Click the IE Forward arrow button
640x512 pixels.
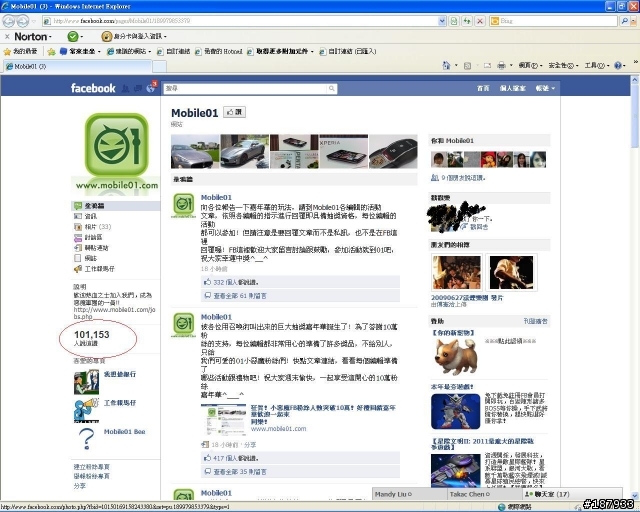22,20
